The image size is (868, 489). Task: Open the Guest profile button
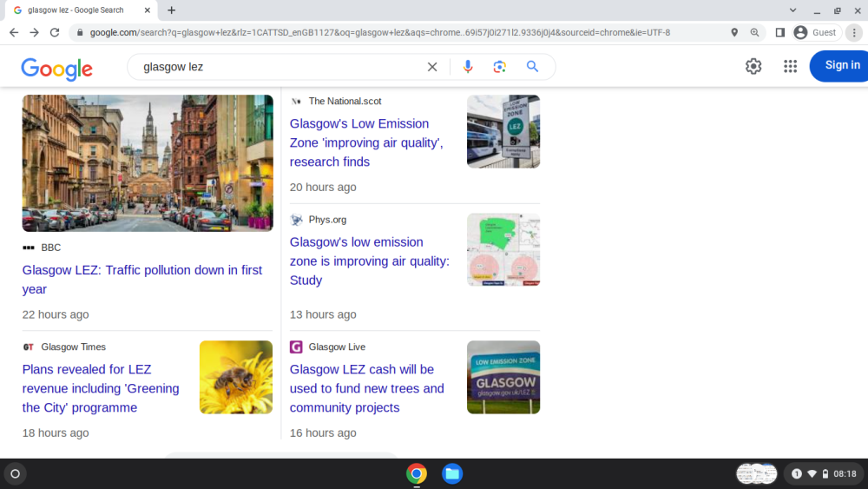click(x=816, y=33)
